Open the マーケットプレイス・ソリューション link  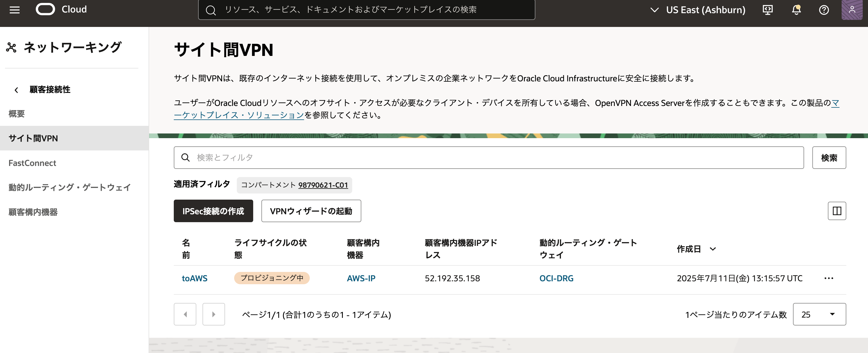[239, 115]
